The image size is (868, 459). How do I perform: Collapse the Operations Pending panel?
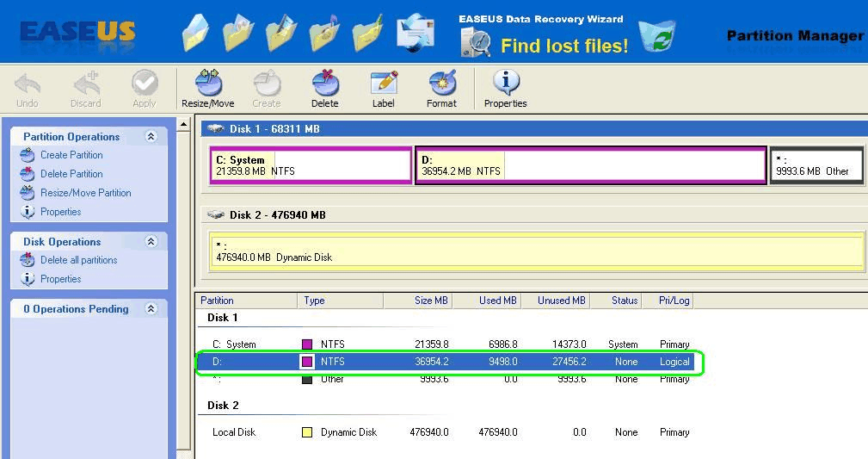coord(151,309)
